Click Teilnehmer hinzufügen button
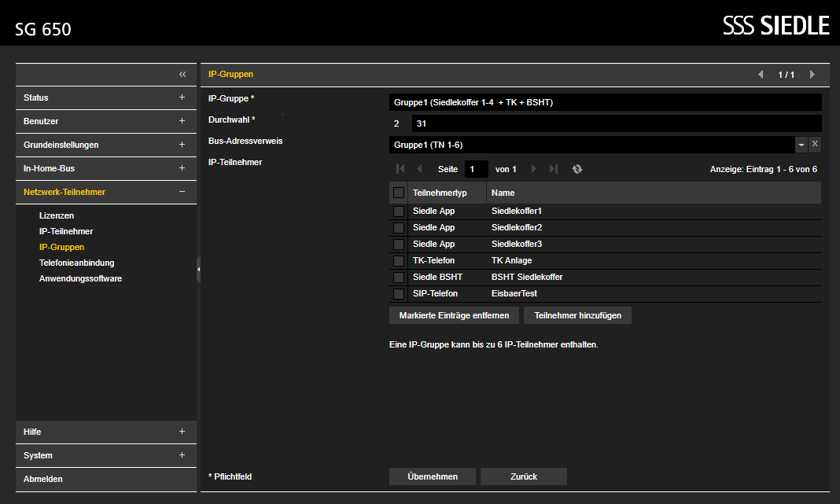Screen dimensions: 840x504 pos(577,315)
